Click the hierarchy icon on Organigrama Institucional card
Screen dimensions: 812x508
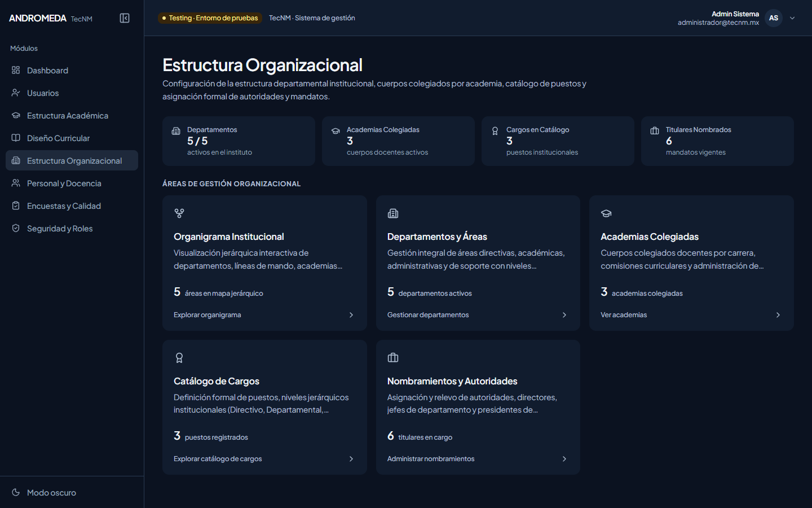pos(179,213)
